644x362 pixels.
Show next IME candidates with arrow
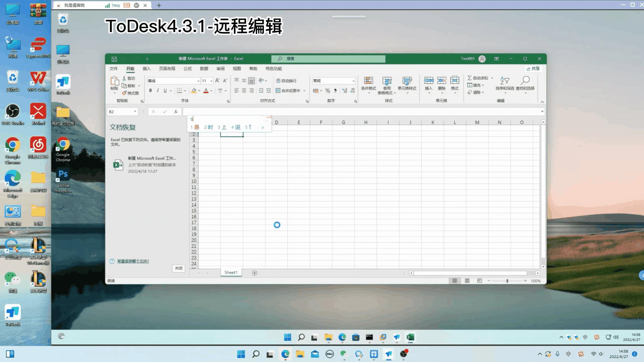[263, 128]
